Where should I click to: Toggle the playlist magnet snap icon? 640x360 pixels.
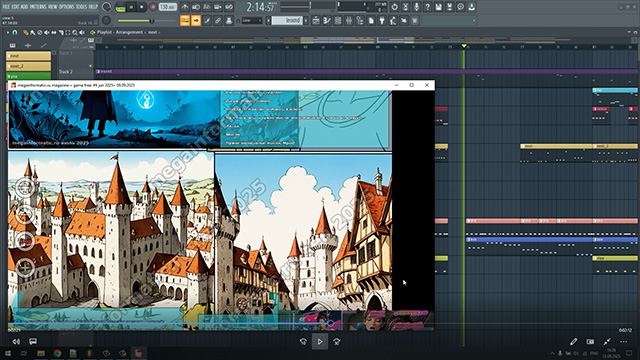[x=15, y=32]
